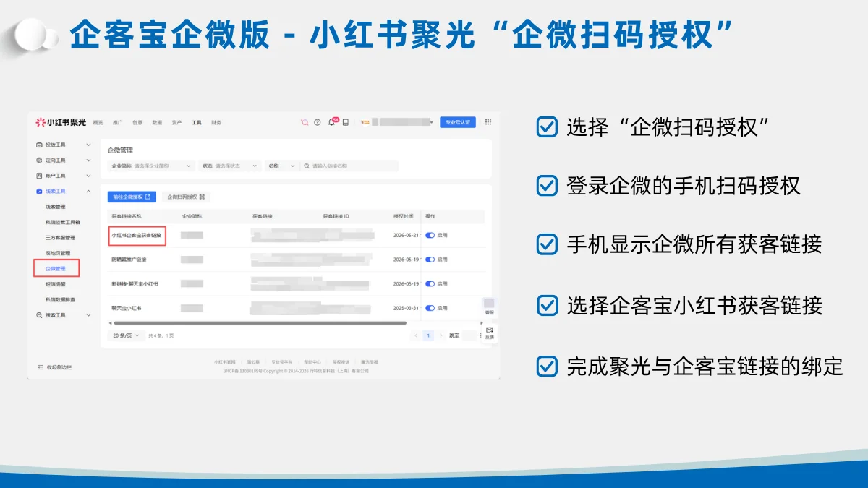
Task: Click the 防晒霜推广链接 table cell
Action: click(x=129, y=259)
